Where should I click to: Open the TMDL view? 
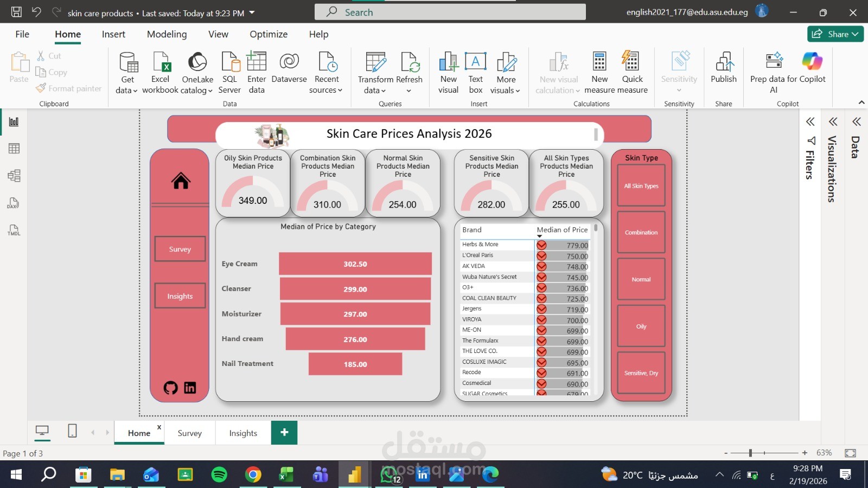pyautogui.click(x=14, y=230)
